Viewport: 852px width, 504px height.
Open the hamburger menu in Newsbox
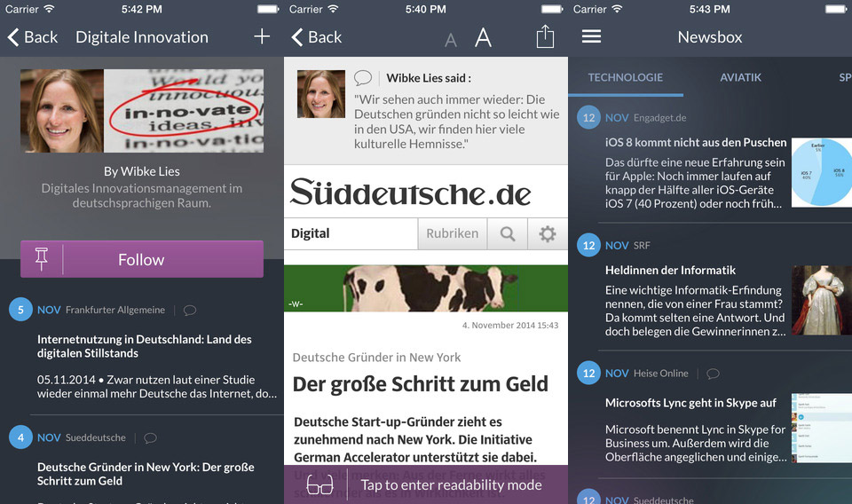tap(591, 36)
